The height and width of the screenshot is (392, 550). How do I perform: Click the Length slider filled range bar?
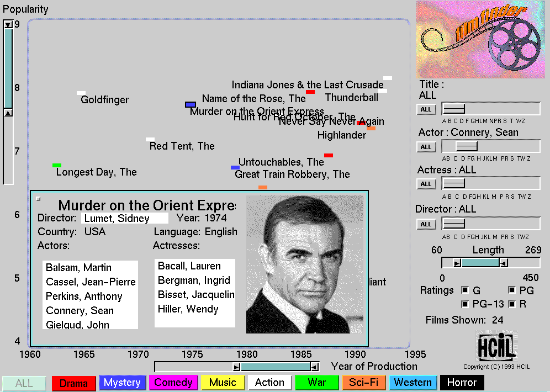click(x=480, y=263)
